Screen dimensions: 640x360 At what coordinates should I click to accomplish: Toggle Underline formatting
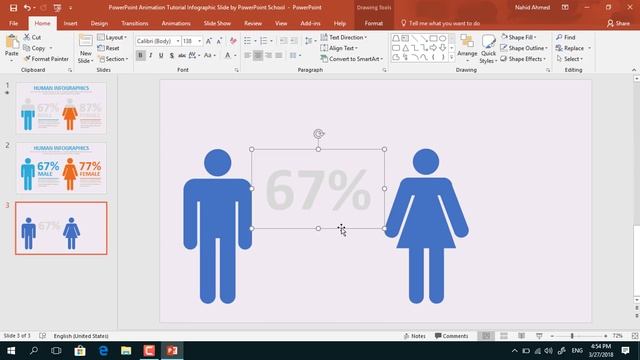pos(161,55)
